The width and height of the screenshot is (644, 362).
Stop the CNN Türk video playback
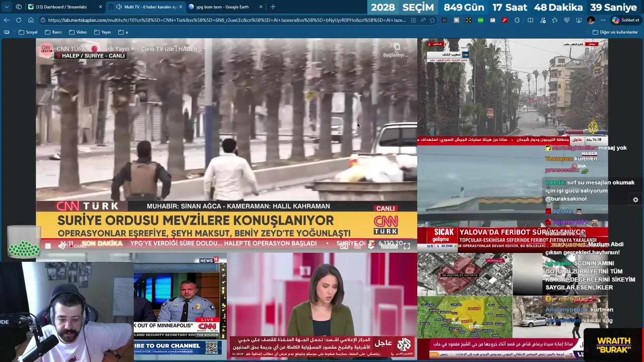48,245
